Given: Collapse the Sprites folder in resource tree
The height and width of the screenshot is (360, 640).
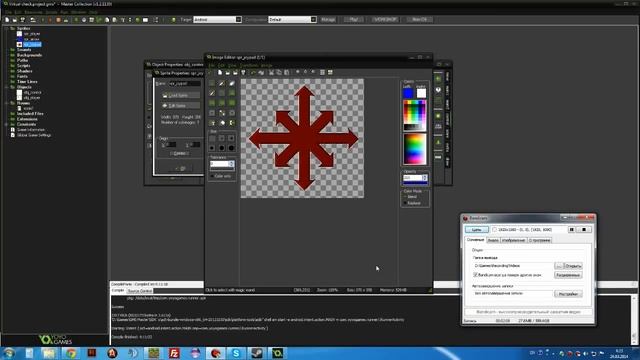Looking at the screenshot, I should [x=7, y=29].
